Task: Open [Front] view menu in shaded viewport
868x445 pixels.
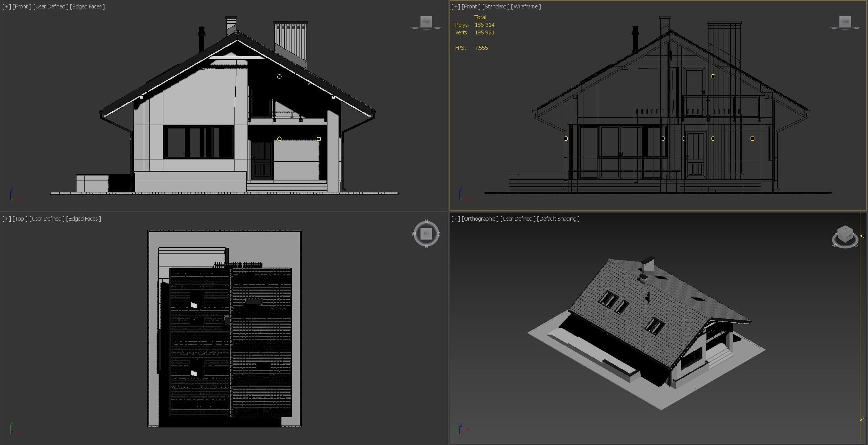Action: [x=22, y=6]
